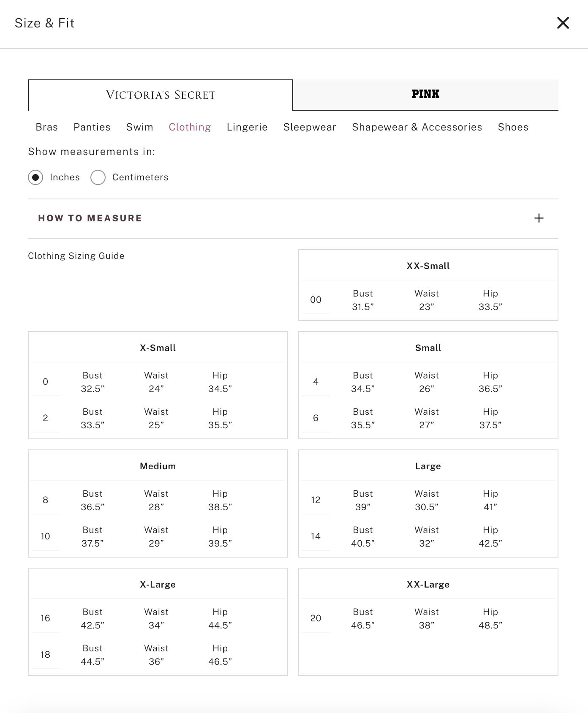Expand the HOW TO MEASURE section
This screenshot has height=713, width=588.
[293, 218]
